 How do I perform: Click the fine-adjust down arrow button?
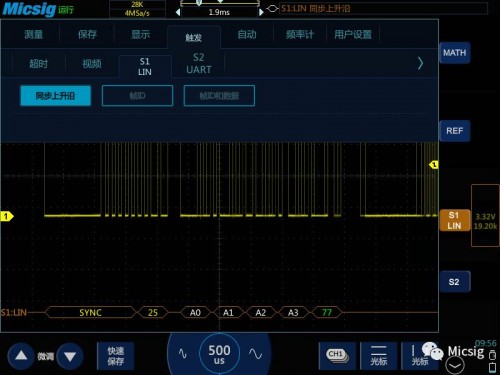(x=70, y=356)
